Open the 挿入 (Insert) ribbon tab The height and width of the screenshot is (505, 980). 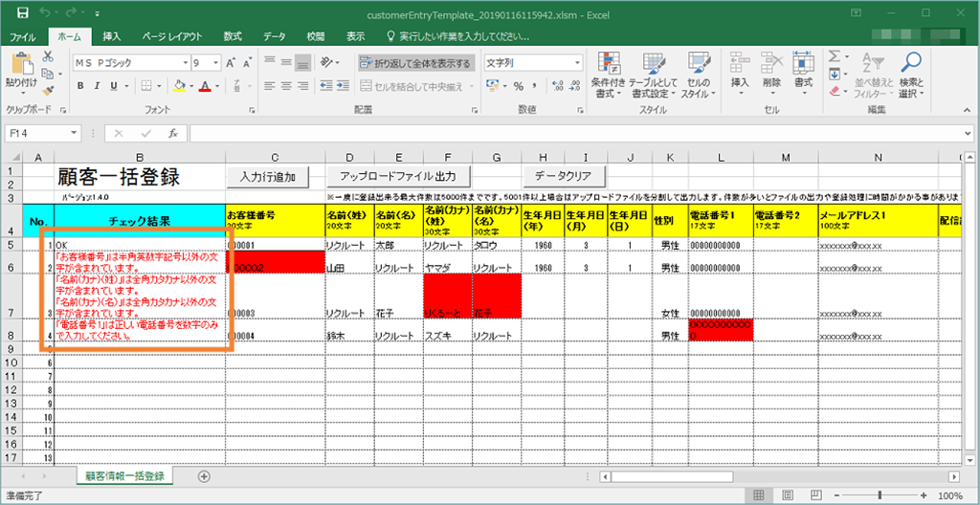pos(111,36)
